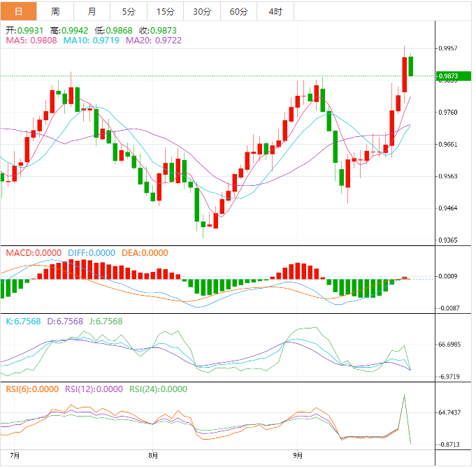
Task: Switch to the 5分 timeframe tab
Action: point(129,11)
